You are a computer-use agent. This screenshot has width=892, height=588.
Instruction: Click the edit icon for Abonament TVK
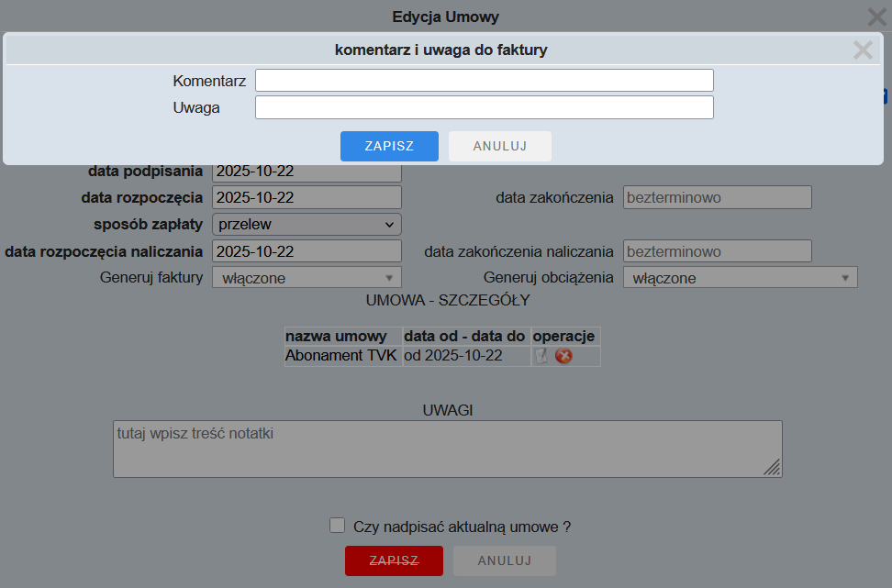[x=541, y=356]
